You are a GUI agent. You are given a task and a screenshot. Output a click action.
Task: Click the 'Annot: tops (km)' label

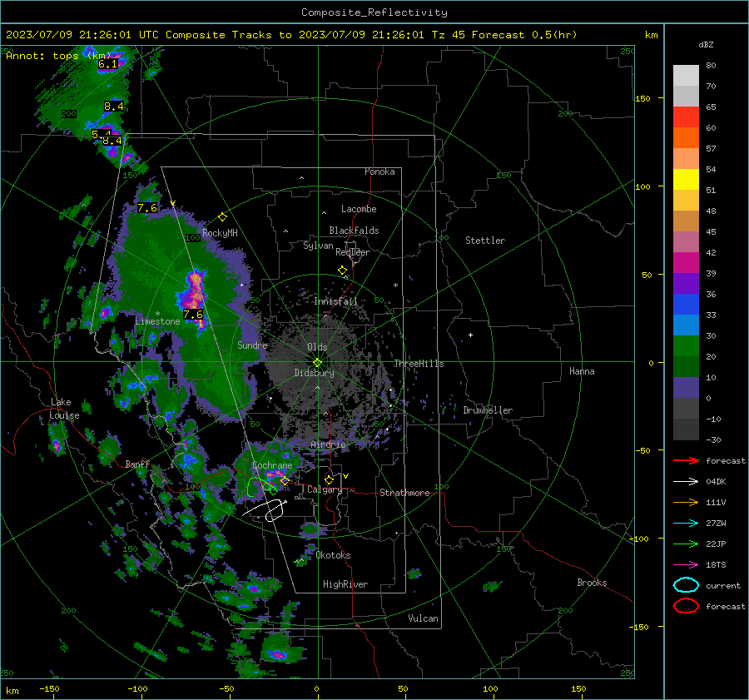point(58,56)
